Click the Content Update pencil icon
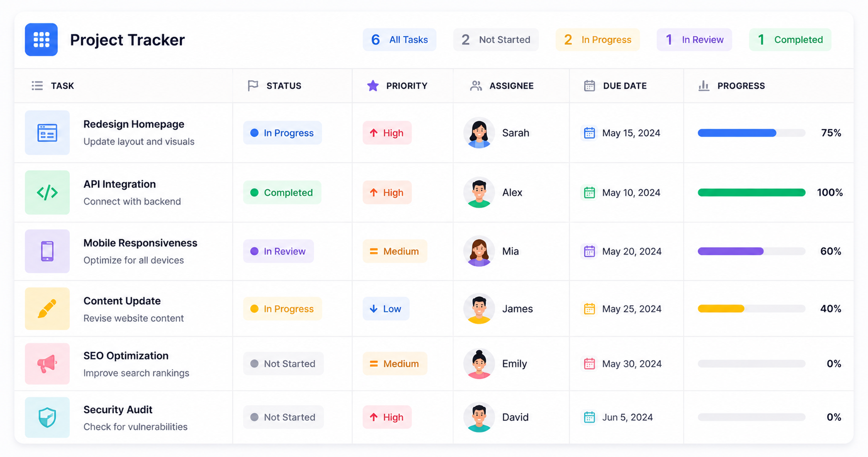868x457 pixels. (47, 309)
